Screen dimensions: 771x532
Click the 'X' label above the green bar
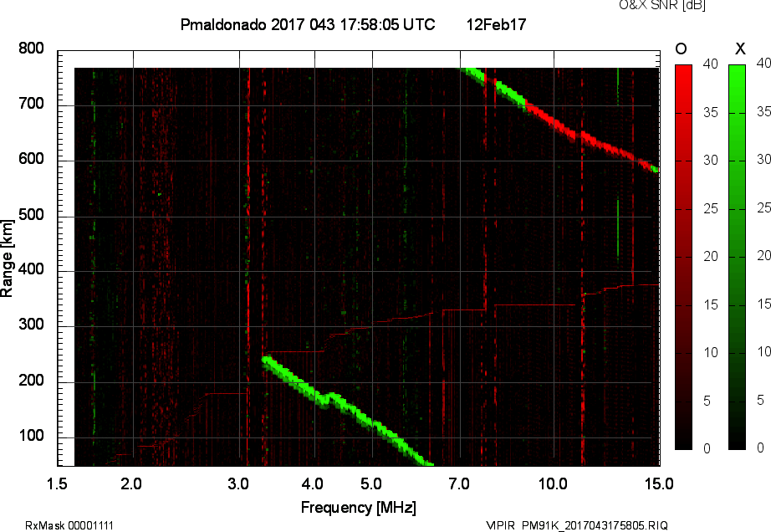click(x=740, y=49)
